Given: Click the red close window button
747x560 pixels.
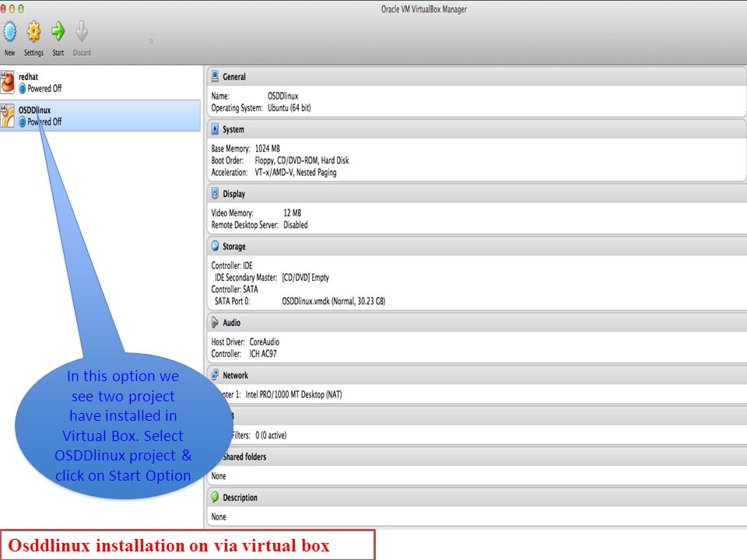Looking at the screenshot, I should pyautogui.click(x=3, y=9).
